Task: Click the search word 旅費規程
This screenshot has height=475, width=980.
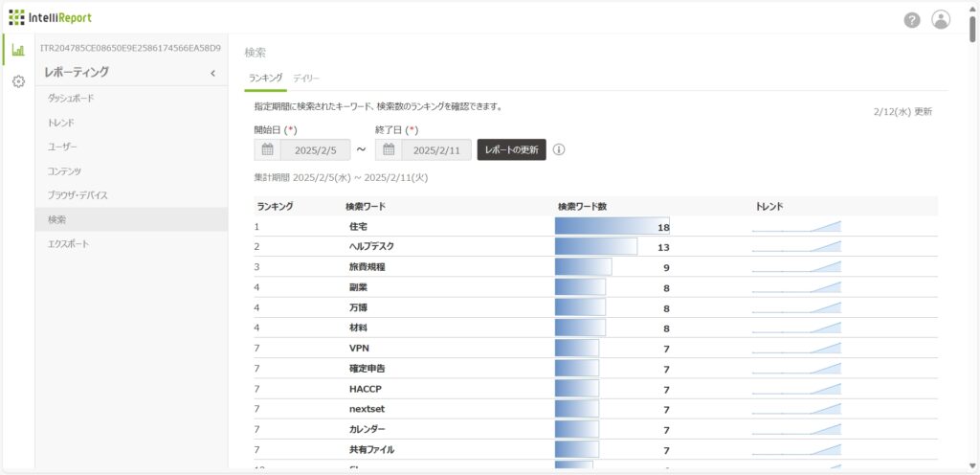Action: tap(367, 267)
